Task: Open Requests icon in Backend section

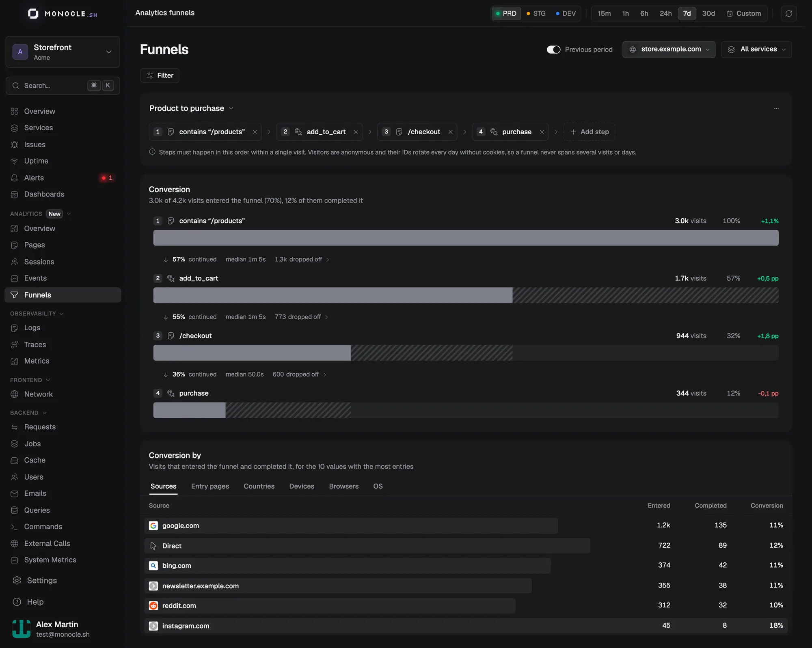Action: [x=15, y=427]
